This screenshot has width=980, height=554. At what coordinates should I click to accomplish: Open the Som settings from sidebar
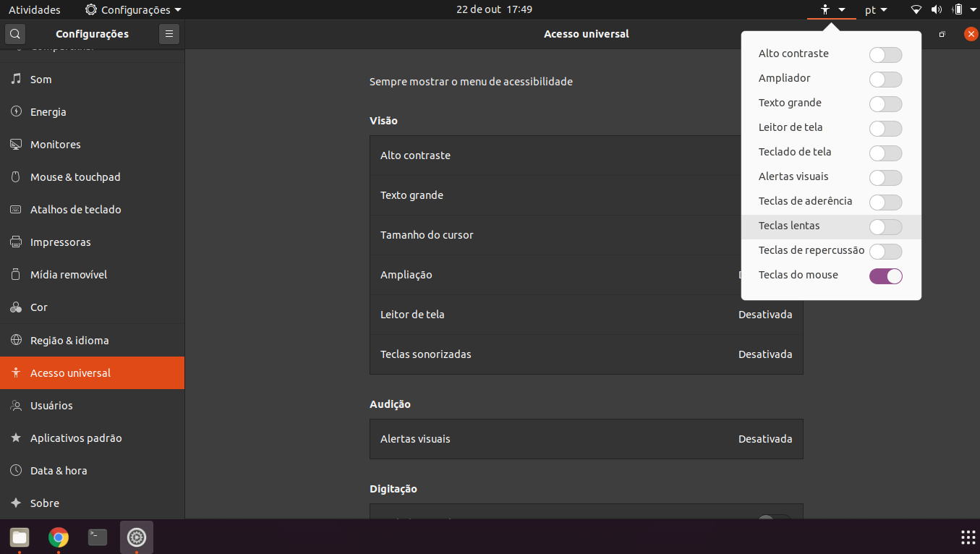pos(39,79)
